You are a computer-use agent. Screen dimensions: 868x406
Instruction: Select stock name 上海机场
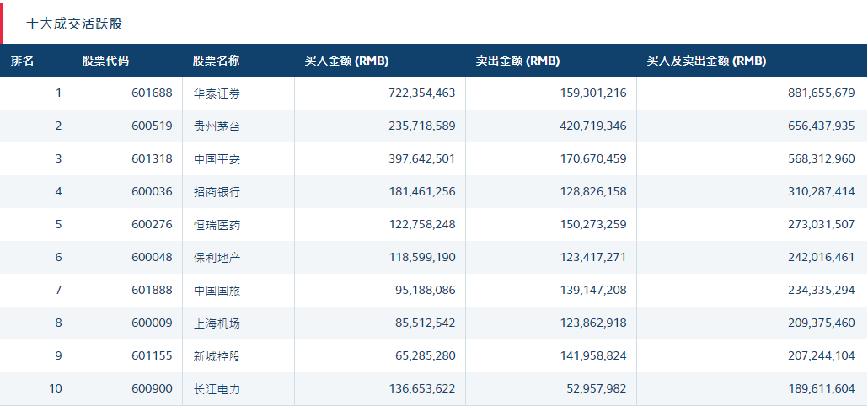click(217, 323)
